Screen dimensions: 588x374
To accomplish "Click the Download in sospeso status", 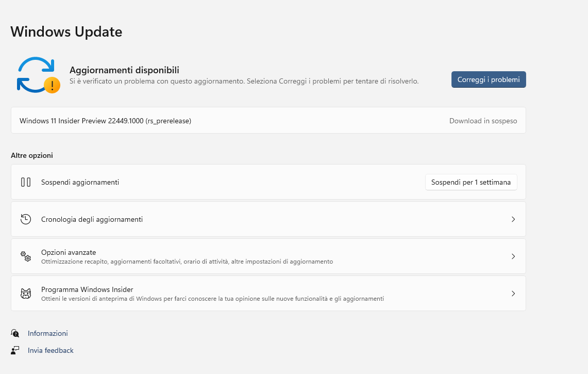I will (483, 121).
